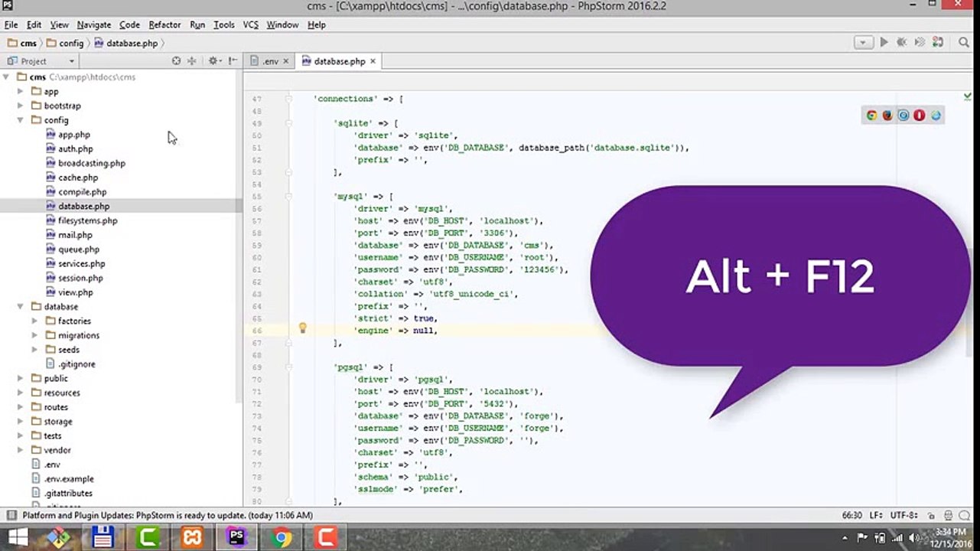Open in Internet Explorer icon in editor
The height and width of the screenshot is (551, 980).
(936, 116)
